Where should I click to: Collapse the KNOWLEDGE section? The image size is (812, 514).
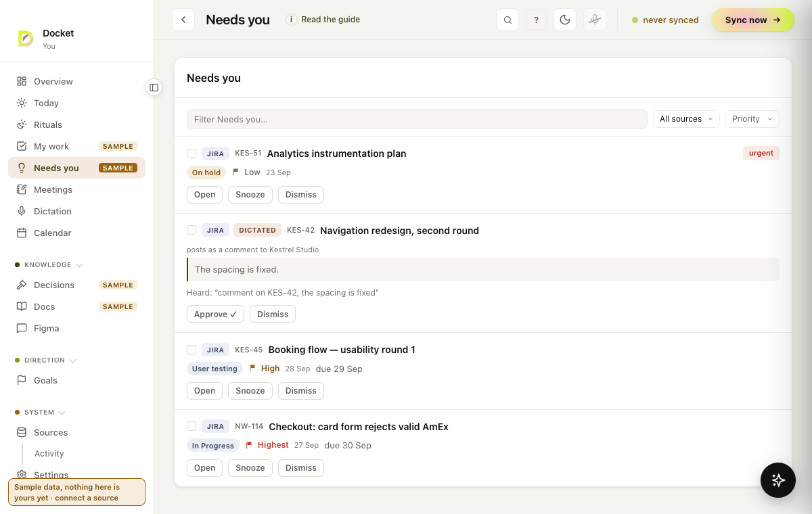48,265
